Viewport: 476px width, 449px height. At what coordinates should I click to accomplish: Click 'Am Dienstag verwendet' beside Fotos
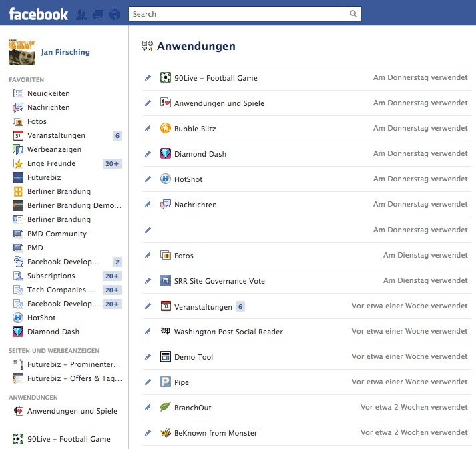click(x=425, y=255)
